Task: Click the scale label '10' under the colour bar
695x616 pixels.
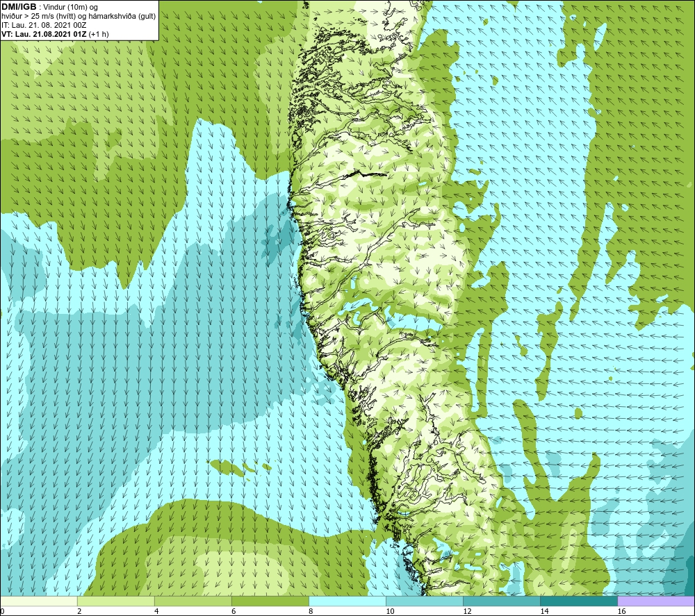Action: (x=390, y=611)
